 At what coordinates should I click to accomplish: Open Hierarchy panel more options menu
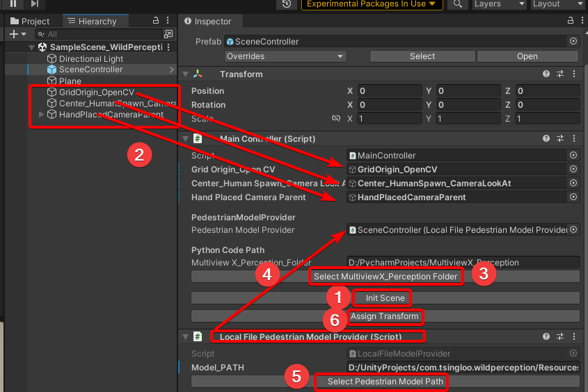(x=168, y=21)
